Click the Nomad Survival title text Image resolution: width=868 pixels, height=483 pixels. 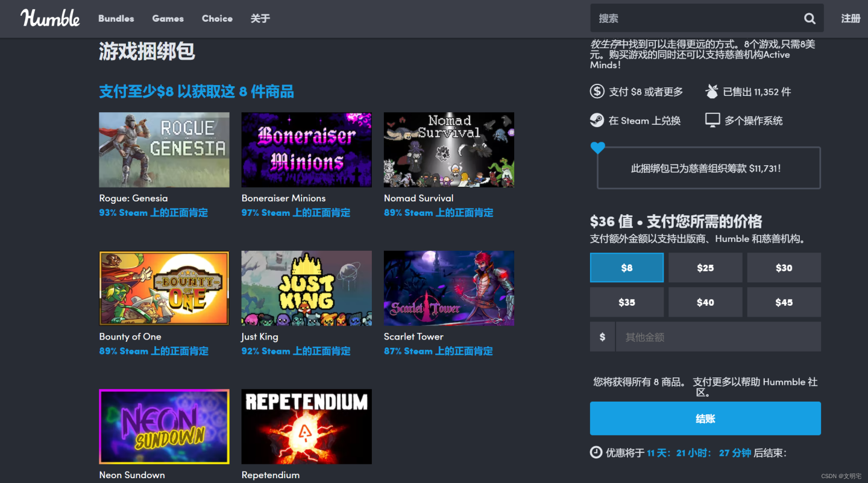[418, 198]
